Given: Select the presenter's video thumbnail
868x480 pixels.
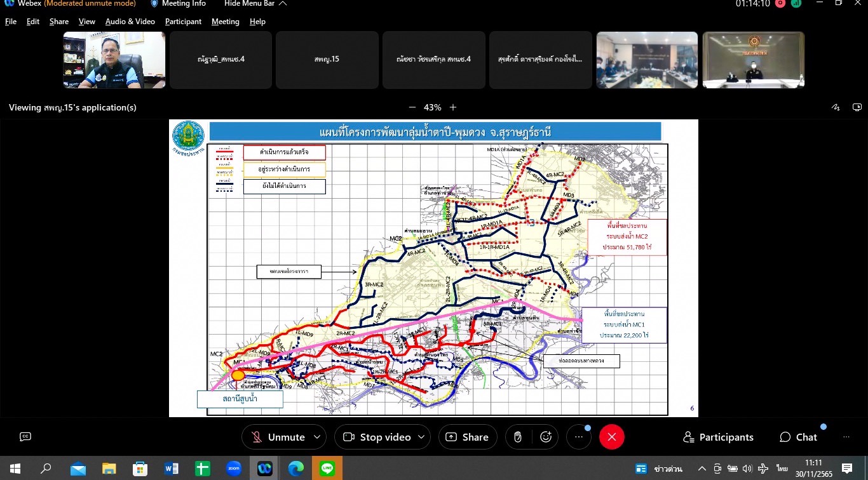Looking at the screenshot, I should pos(114,60).
